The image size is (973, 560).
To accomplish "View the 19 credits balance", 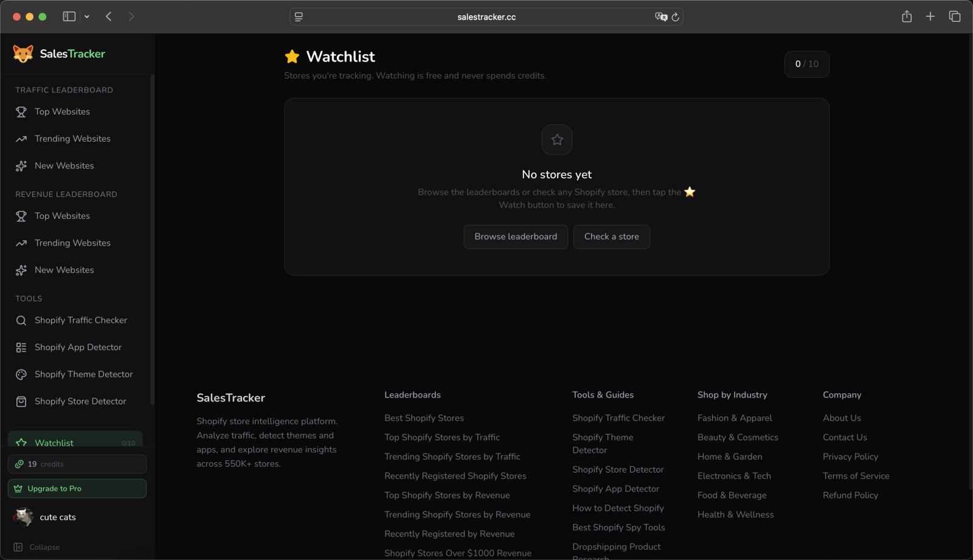I will tap(77, 464).
